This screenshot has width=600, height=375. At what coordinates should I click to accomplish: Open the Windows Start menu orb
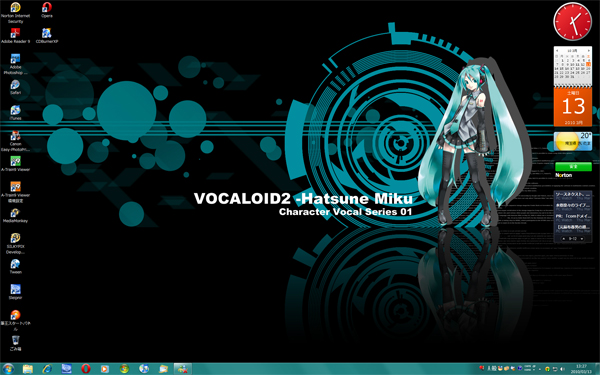click(x=8, y=369)
